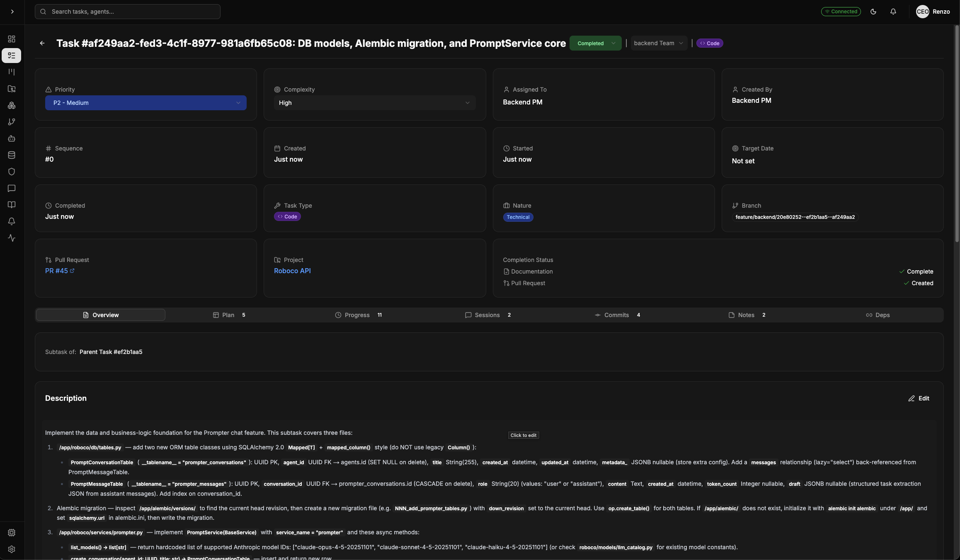Click the Connected status indicator
Screen dimensions: 960x560
point(841,12)
